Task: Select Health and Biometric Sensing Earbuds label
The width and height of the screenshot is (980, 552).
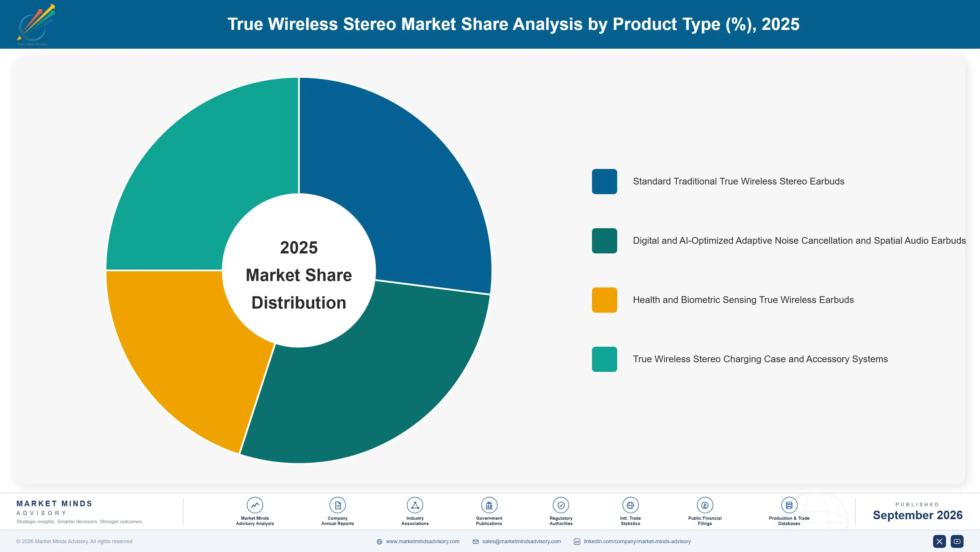Action: (743, 300)
